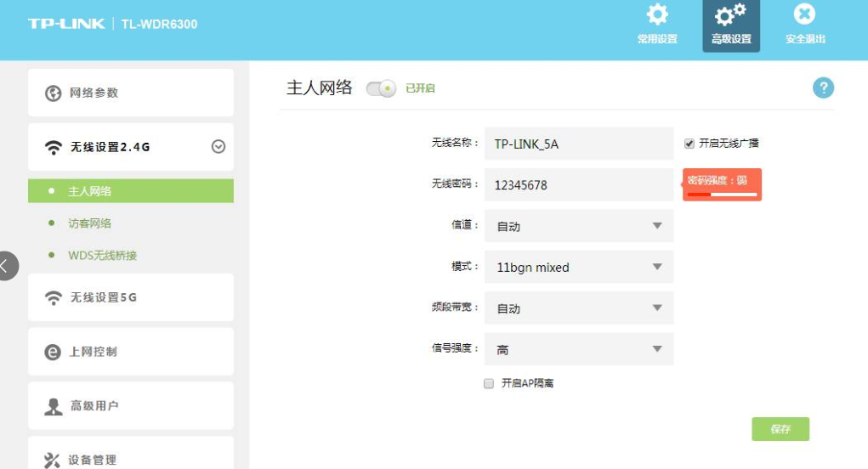Open the 信号强度 dropdown
This screenshot has width=868, height=469.
click(x=578, y=349)
